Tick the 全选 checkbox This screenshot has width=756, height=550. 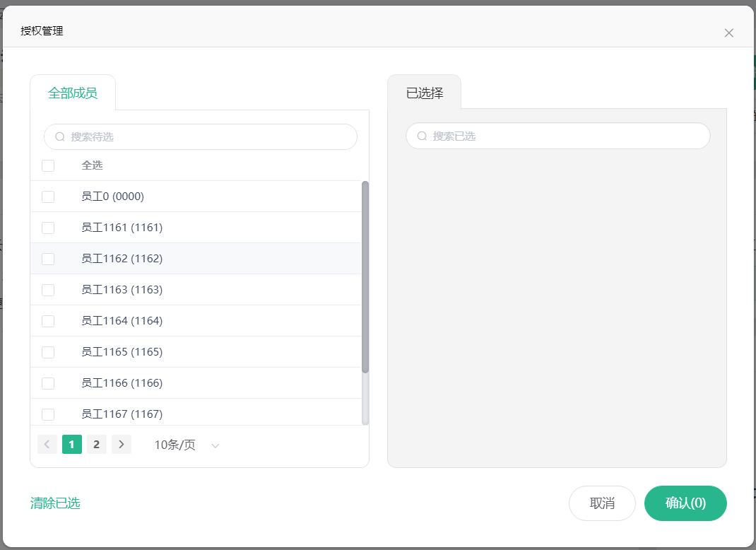pos(48,165)
